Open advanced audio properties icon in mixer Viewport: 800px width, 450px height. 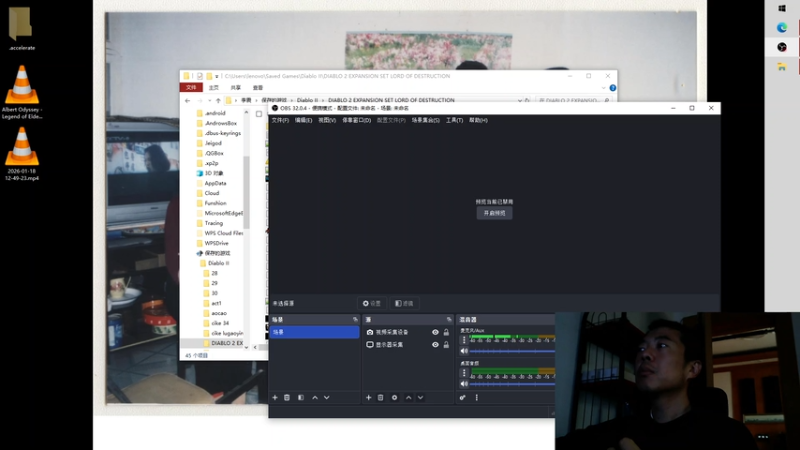point(462,397)
